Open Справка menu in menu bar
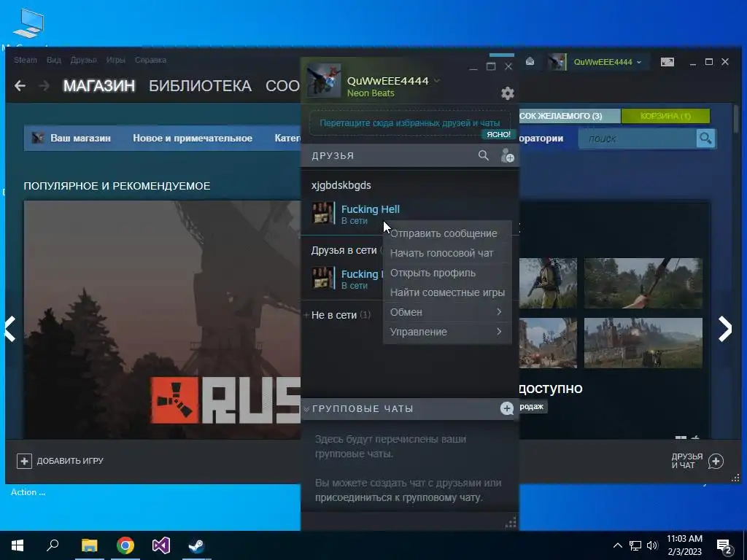 pyautogui.click(x=150, y=60)
